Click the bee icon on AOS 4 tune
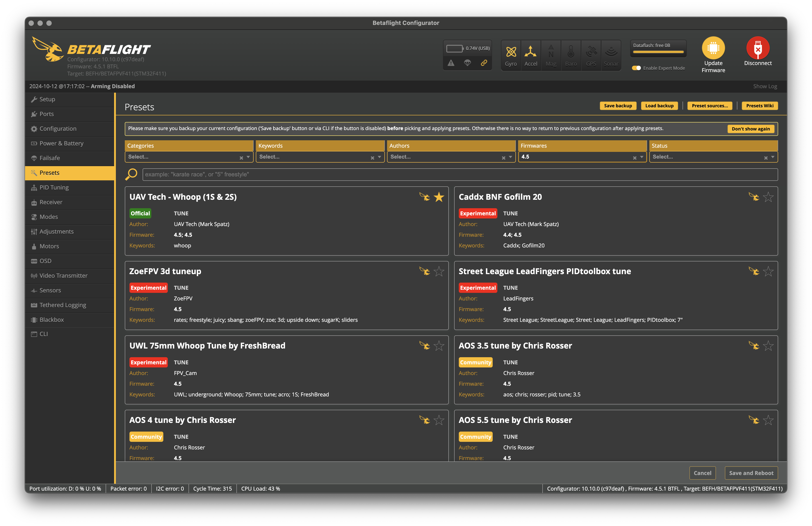The height and width of the screenshot is (526, 812). pos(424,420)
